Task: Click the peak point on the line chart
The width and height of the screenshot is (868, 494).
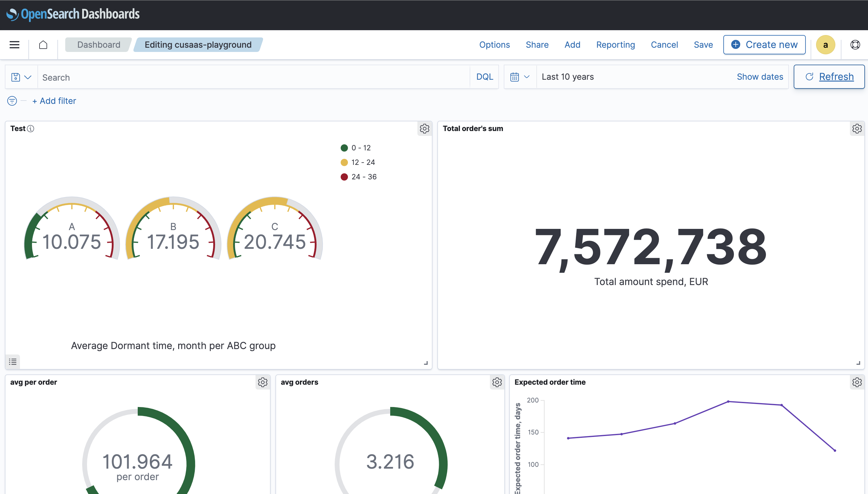Action: pos(728,401)
